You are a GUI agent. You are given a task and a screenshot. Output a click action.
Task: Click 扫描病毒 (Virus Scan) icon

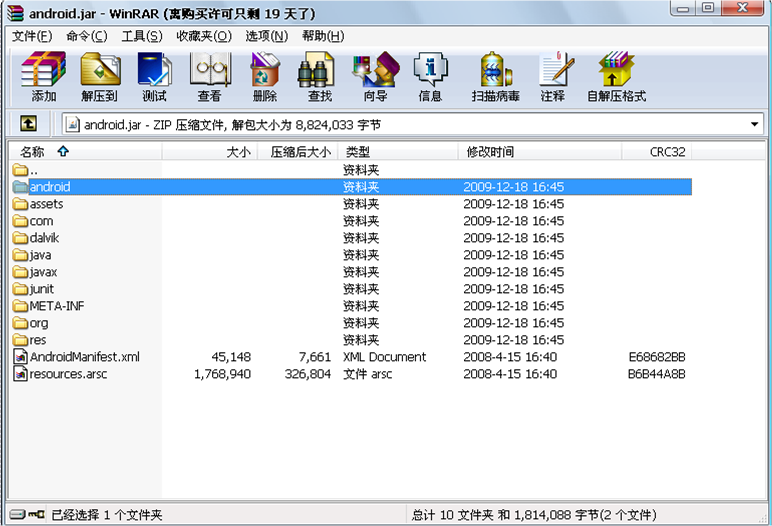tap(496, 76)
